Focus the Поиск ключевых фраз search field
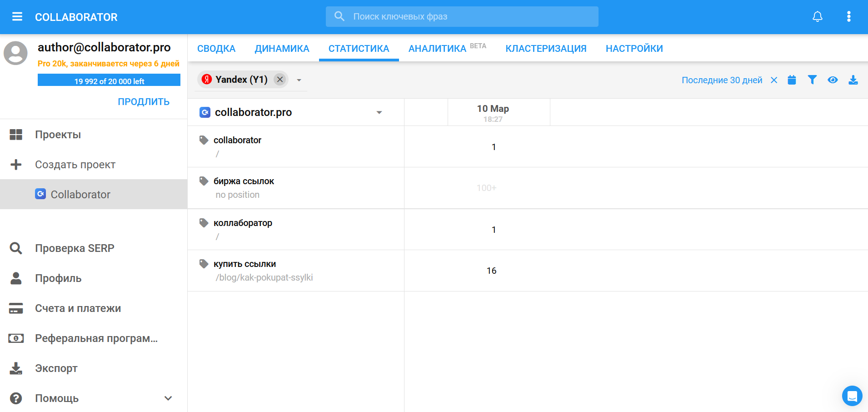This screenshot has height=412, width=868. 462,16
